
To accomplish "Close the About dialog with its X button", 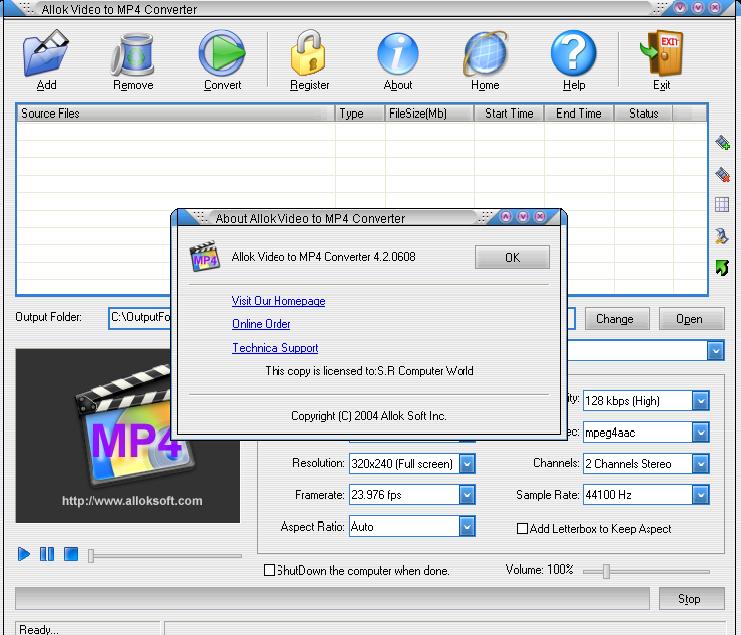I will pyautogui.click(x=540, y=216).
